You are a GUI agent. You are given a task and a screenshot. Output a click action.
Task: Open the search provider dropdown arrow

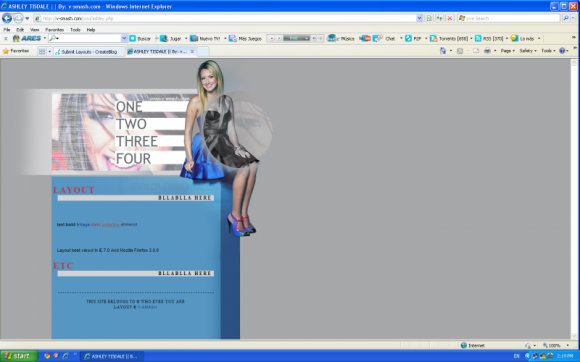pos(573,18)
